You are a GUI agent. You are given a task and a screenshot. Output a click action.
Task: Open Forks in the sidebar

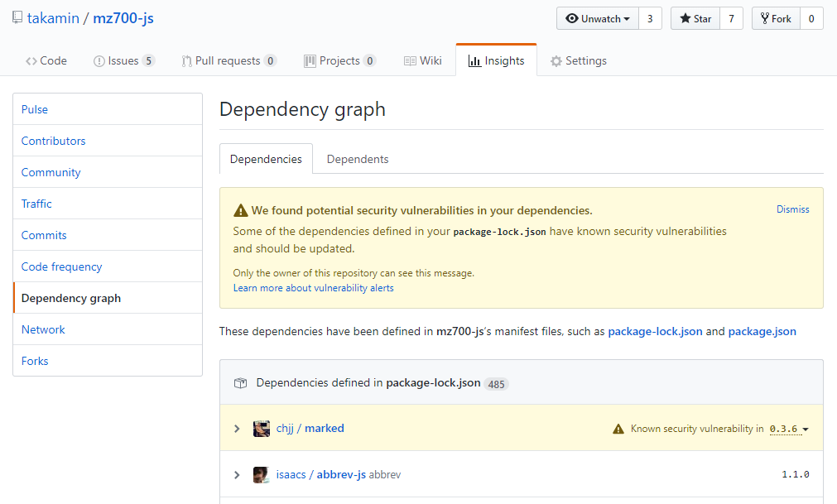tap(108, 361)
